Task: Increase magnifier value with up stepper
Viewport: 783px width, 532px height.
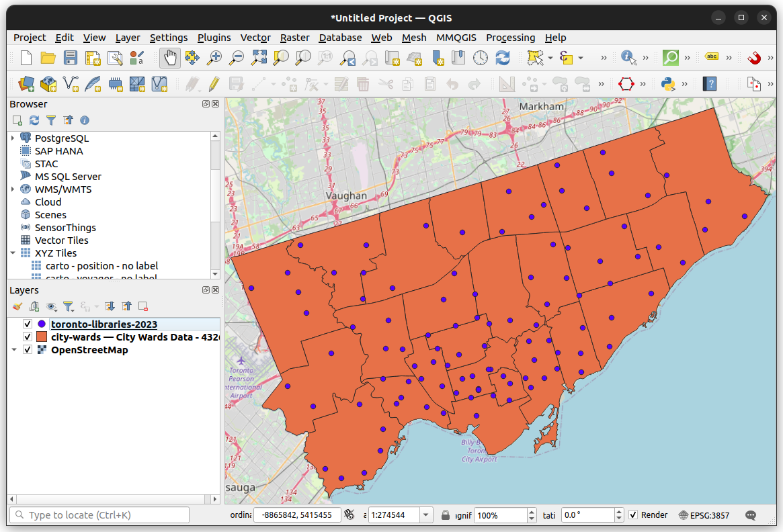Action: (x=532, y=512)
